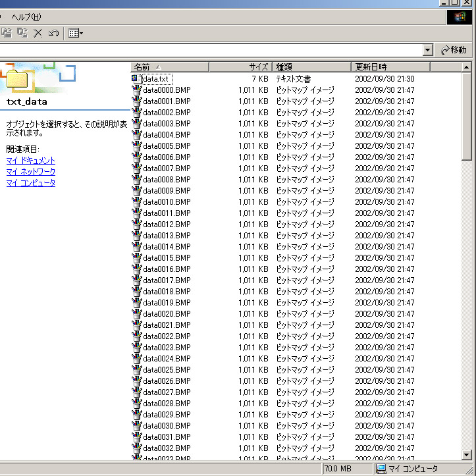The width and height of the screenshot is (476, 476).
Task: Select the data0012.BMP file icon
Action: [136, 225]
